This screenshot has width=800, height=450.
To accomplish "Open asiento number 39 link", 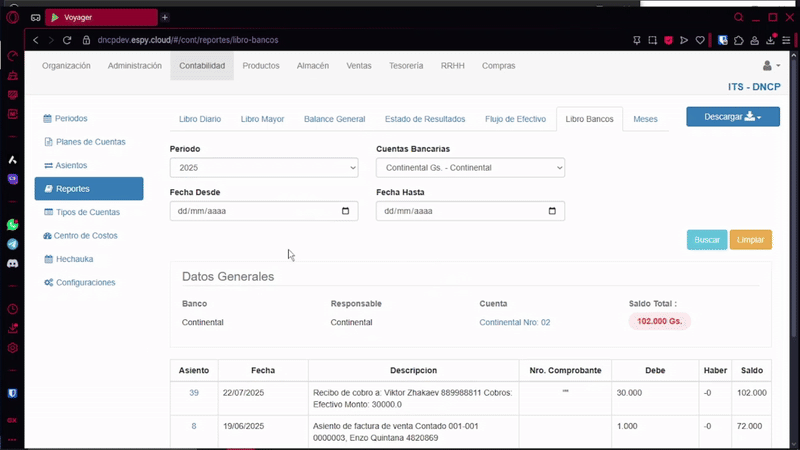I will [x=194, y=393].
